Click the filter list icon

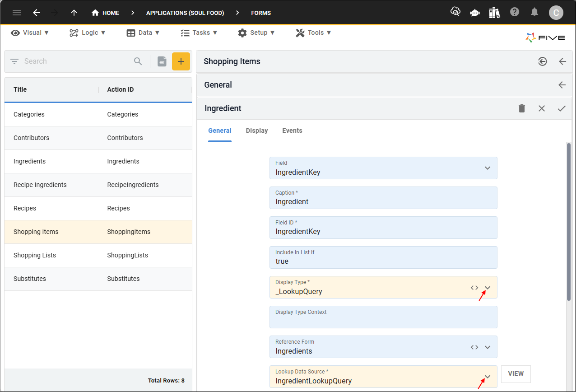click(14, 61)
